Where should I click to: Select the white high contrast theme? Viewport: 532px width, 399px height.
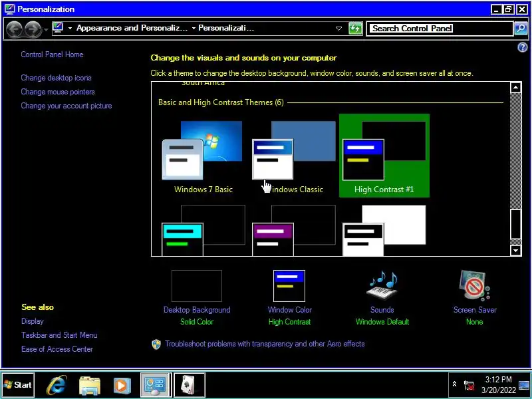point(384,230)
